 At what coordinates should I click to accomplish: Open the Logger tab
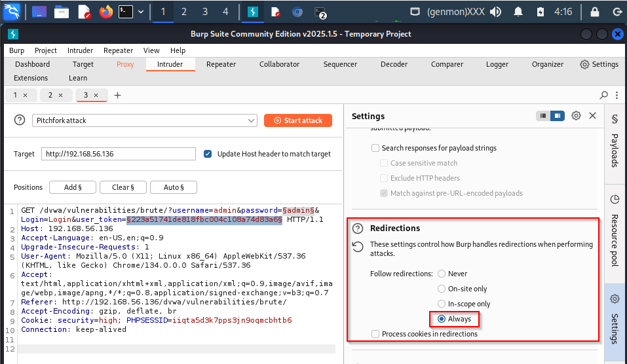point(497,64)
